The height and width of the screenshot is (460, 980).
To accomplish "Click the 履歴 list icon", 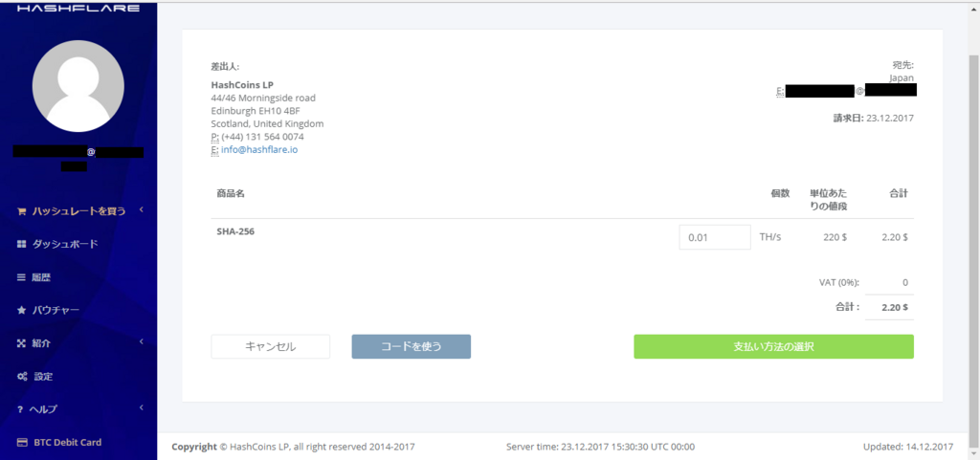I will [x=21, y=277].
